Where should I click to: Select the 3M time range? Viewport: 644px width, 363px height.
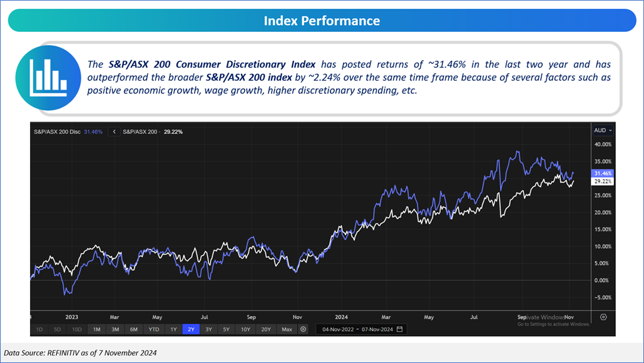coord(115,329)
